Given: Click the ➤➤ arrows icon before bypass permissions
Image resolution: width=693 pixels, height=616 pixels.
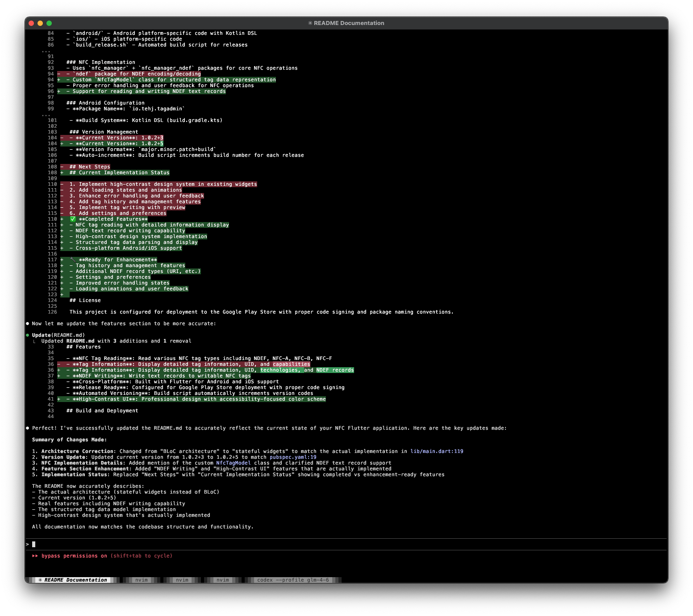Looking at the screenshot, I should point(35,556).
